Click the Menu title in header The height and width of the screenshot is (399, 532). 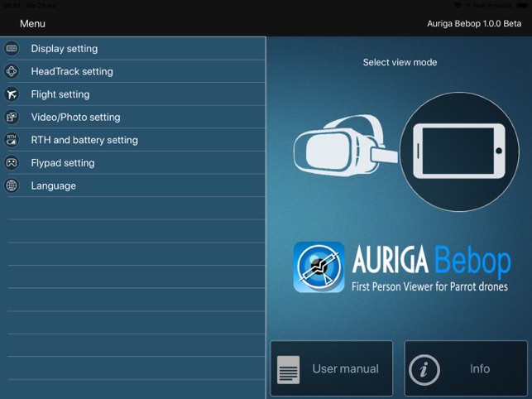point(32,23)
